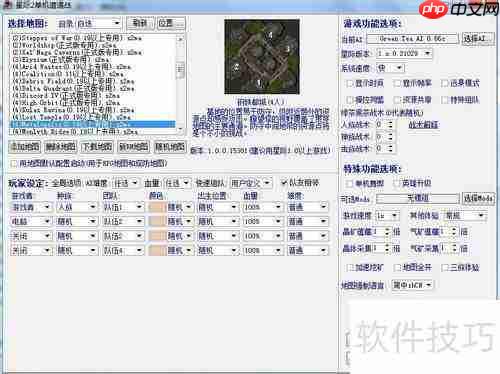This screenshot has width=500, height=374.
Task: Enable the 英雄升级 checkbox
Action: tap(397, 183)
